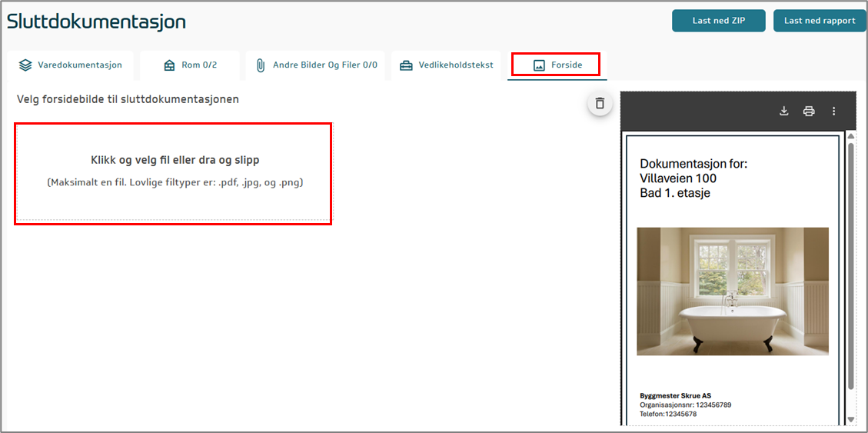Click the briefcase icon beside Vedlikeholdstekst
The height and width of the screenshot is (433, 868).
tap(406, 65)
